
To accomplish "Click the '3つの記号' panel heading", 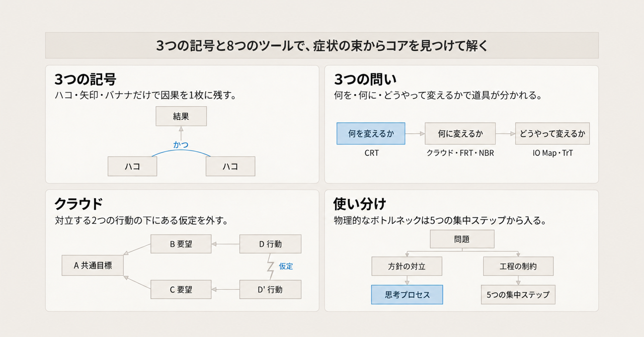I will tap(85, 79).
